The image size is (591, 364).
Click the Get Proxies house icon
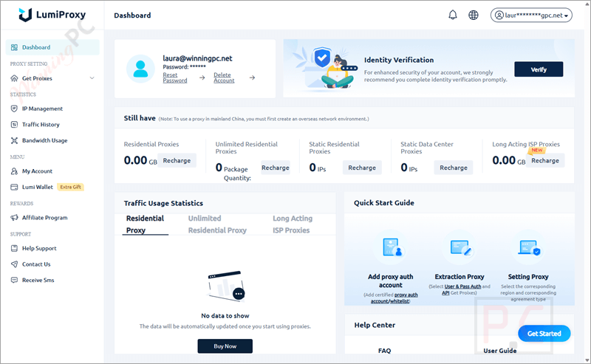14,78
